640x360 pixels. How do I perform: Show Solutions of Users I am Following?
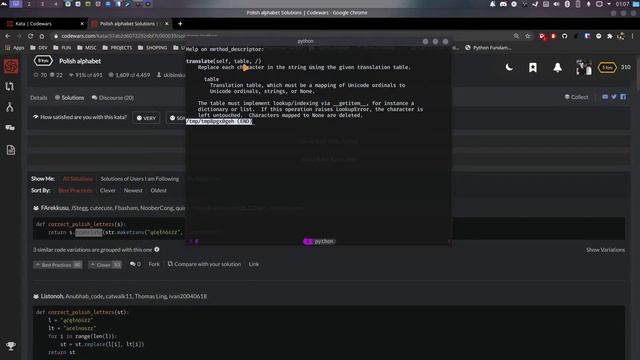coord(140,179)
